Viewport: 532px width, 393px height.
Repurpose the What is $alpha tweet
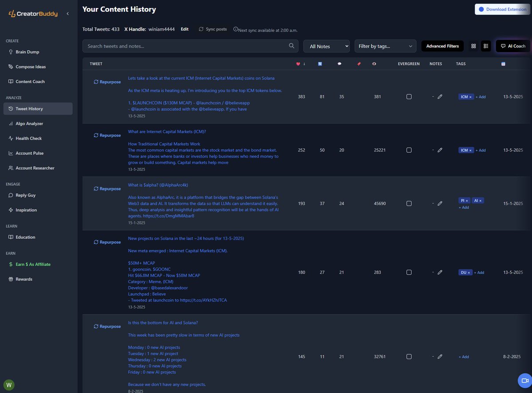coord(107,189)
